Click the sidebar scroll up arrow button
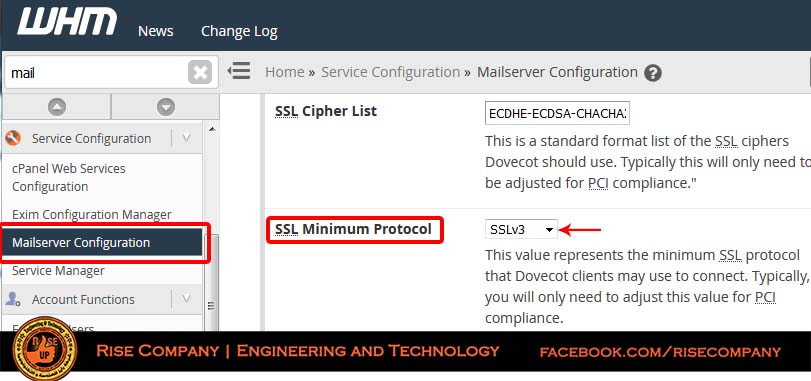The height and width of the screenshot is (381, 811). click(57, 107)
